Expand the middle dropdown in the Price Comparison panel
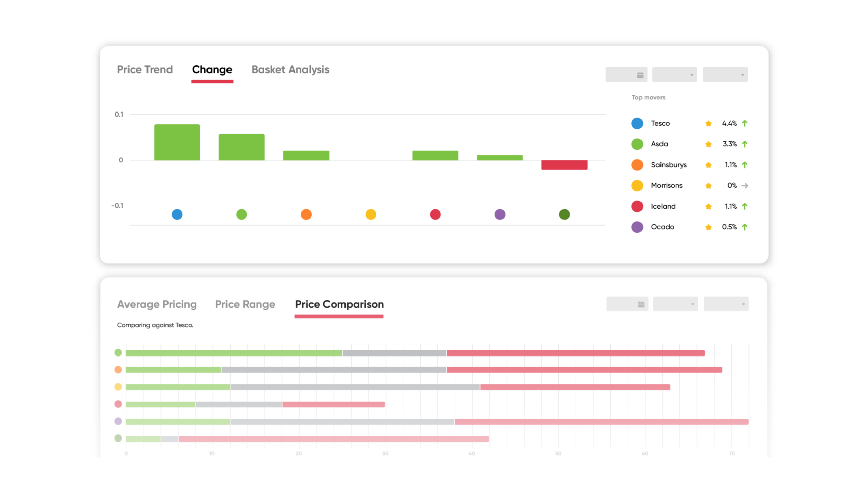868x488 pixels. pyautogui.click(x=675, y=304)
